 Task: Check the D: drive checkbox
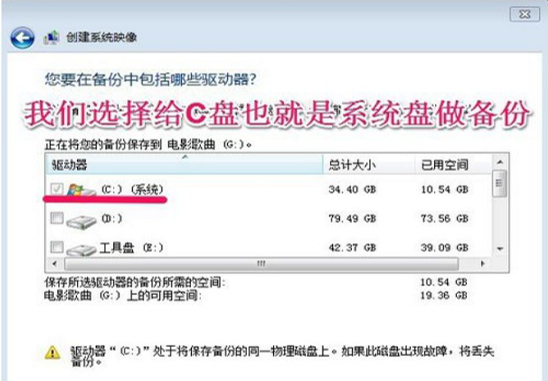(57, 218)
